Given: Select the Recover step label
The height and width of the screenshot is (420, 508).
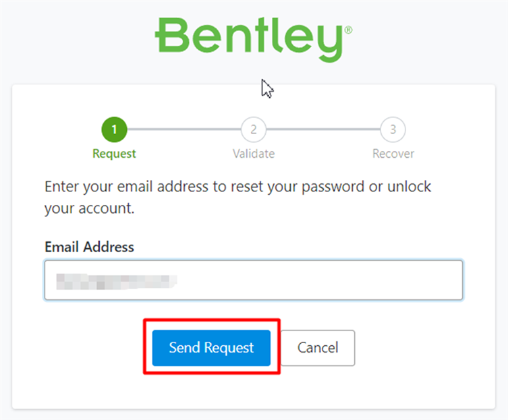Looking at the screenshot, I should pyautogui.click(x=393, y=154).
